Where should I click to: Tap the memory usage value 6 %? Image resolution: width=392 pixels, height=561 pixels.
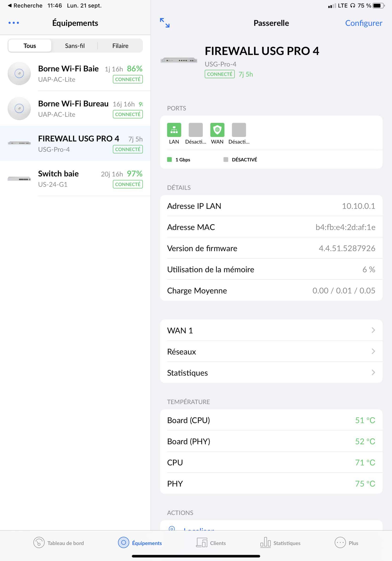(x=368, y=269)
